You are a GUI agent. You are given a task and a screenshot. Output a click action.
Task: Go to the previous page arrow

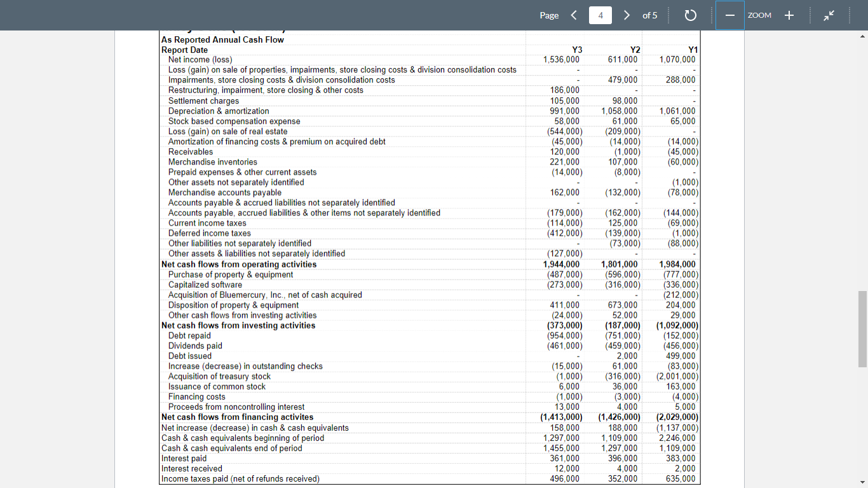574,15
